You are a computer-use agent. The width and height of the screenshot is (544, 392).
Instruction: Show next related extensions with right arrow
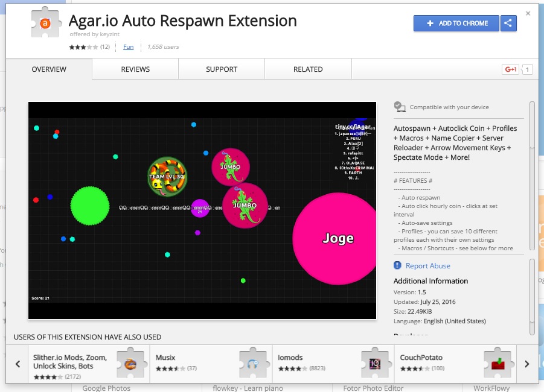pos(527,364)
